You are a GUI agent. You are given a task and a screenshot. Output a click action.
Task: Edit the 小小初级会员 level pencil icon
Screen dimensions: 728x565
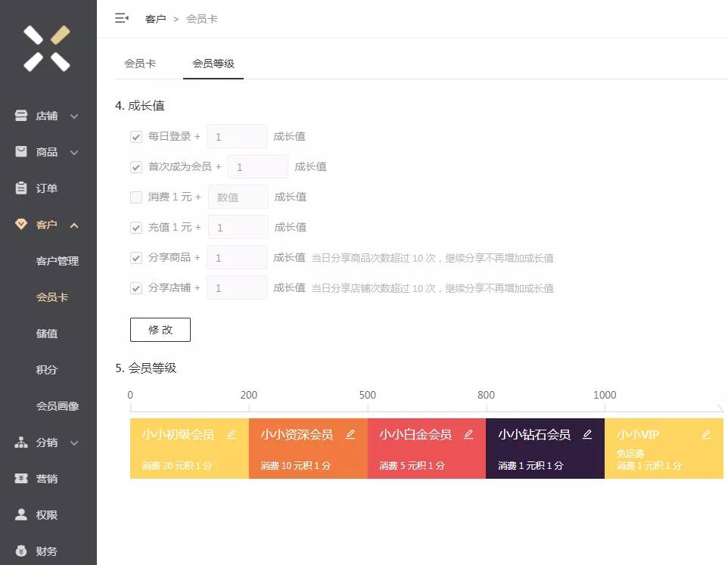click(x=232, y=434)
